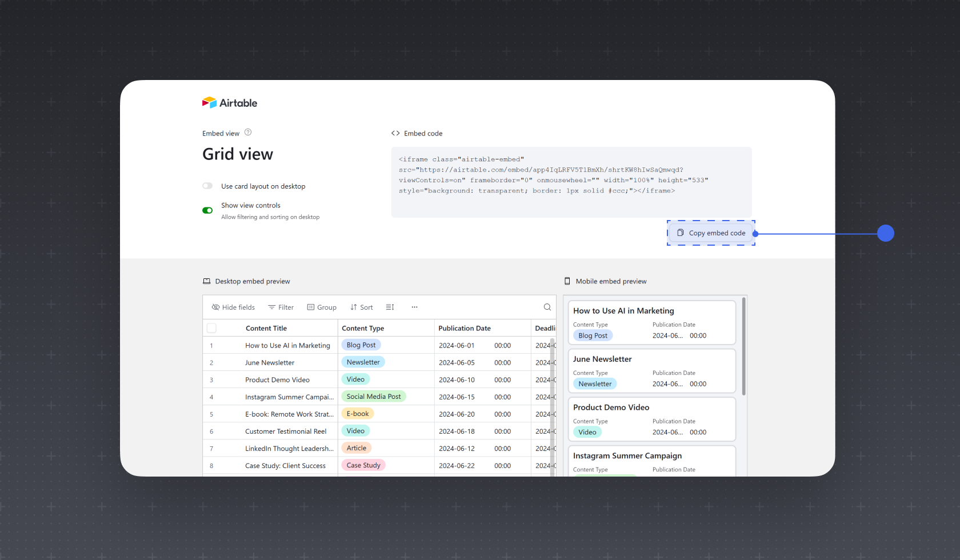Click the embed code brackets icon
Image resolution: width=960 pixels, height=560 pixels.
click(395, 133)
